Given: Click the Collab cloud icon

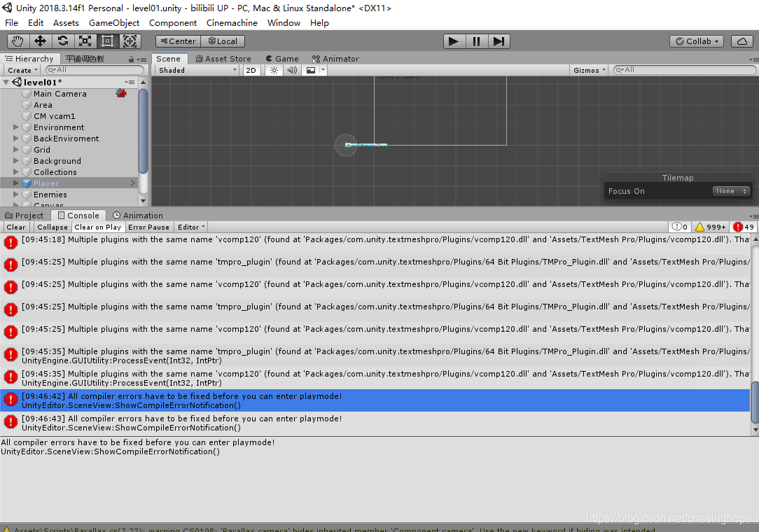Looking at the screenshot, I should point(741,41).
